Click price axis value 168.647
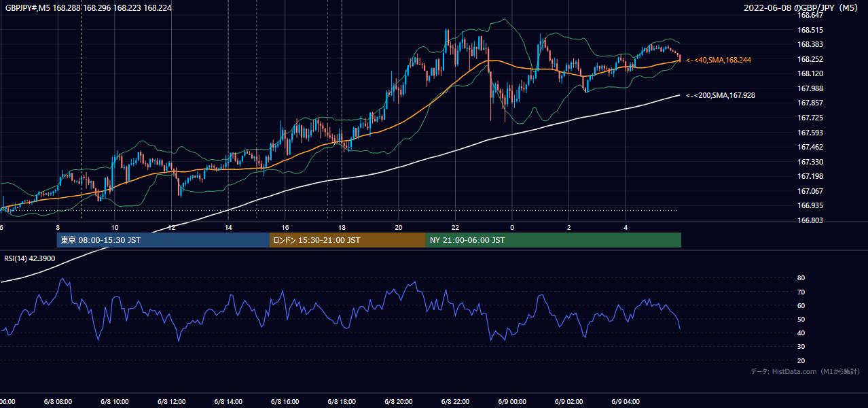This screenshot has height=408, width=868. (810, 15)
